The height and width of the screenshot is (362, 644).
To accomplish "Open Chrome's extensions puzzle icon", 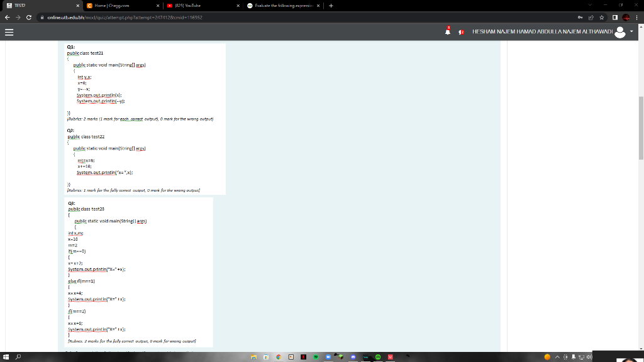I will [615, 18].
